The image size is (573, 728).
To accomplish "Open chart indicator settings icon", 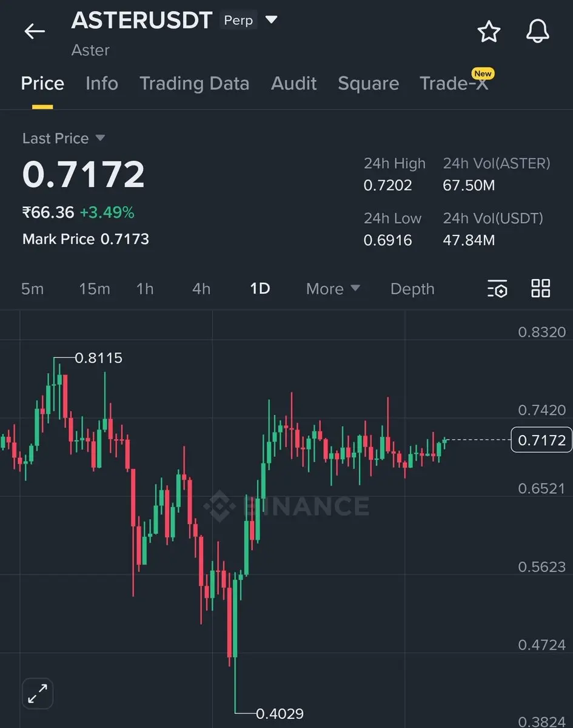I will click(497, 289).
